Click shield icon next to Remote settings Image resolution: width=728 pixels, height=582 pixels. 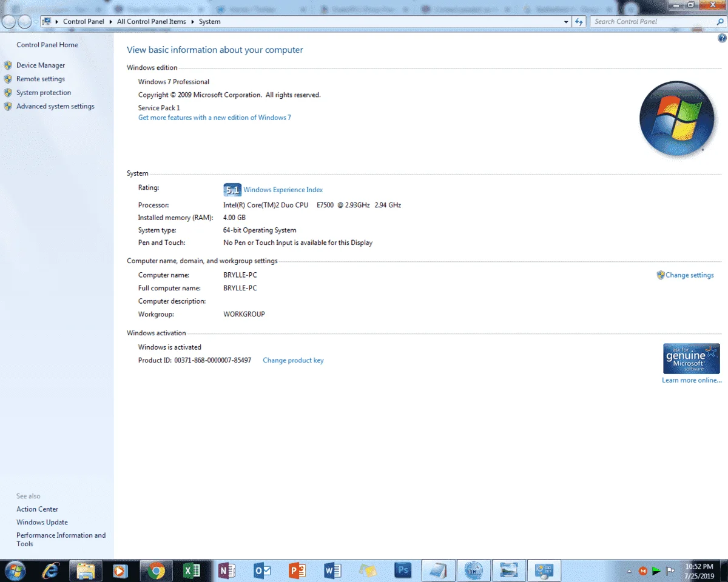click(x=8, y=79)
